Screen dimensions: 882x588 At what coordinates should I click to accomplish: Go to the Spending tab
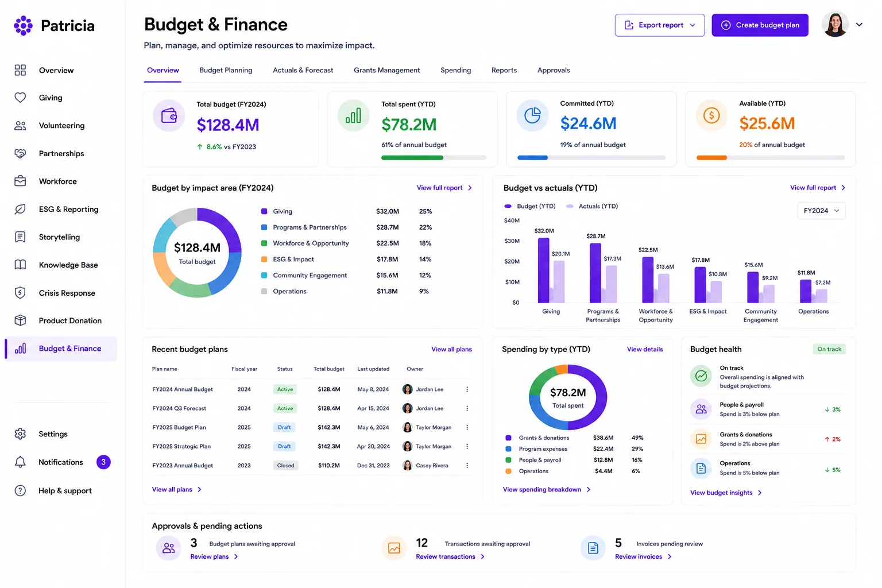pos(456,70)
